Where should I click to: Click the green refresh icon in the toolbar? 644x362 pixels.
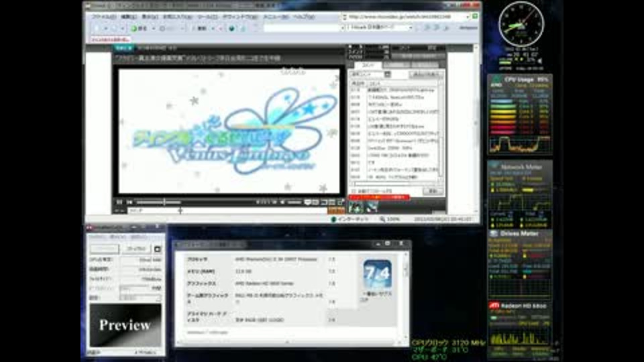tap(134, 28)
